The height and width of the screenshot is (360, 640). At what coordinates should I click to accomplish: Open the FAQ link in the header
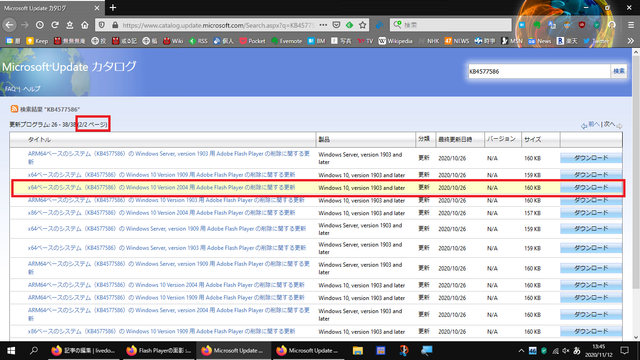[x=11, y=89]
